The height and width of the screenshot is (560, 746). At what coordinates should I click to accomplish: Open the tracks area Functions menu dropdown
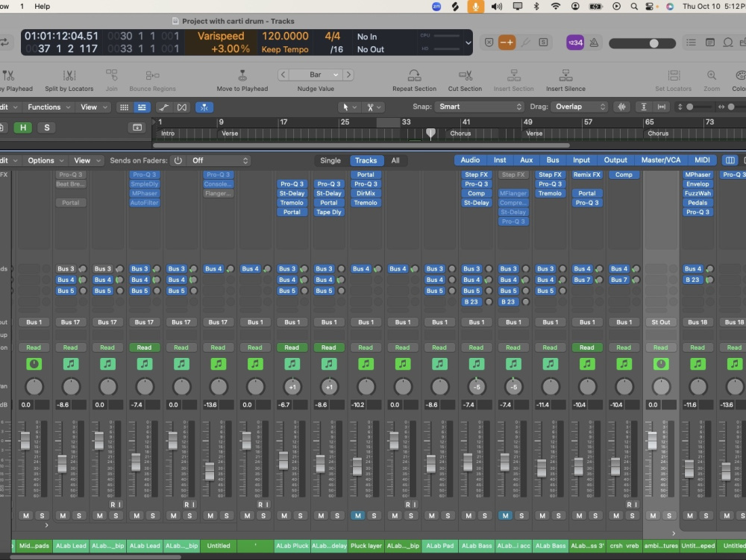(x=49, y=107)
